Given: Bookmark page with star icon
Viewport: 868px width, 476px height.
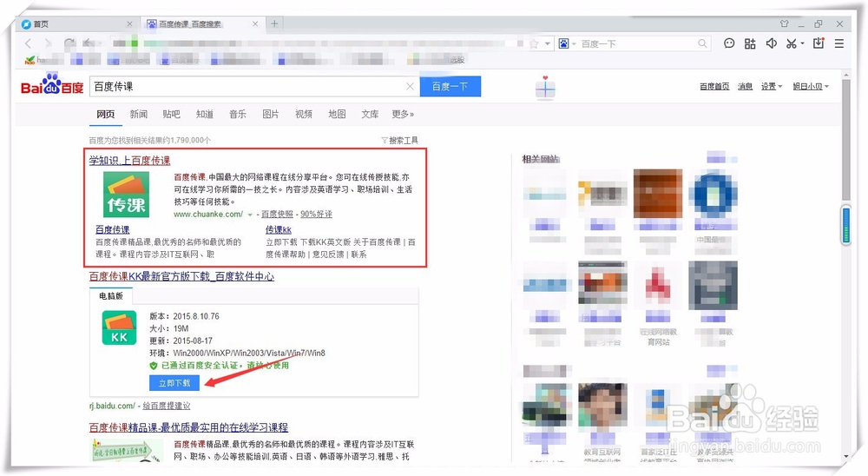Looking at the screenshot, I should [534, 43].
